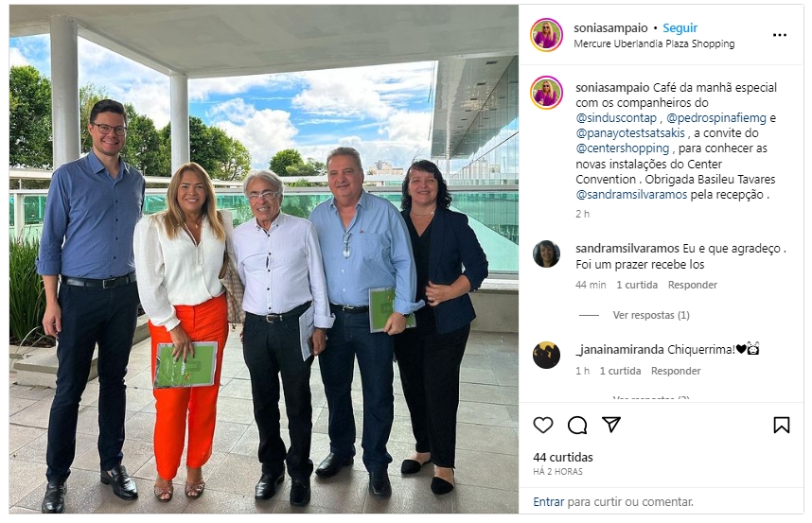This screenshot has height=523, width=812.
Task: Open the @pedrospinafiemg mention
Action: point(716,118)
